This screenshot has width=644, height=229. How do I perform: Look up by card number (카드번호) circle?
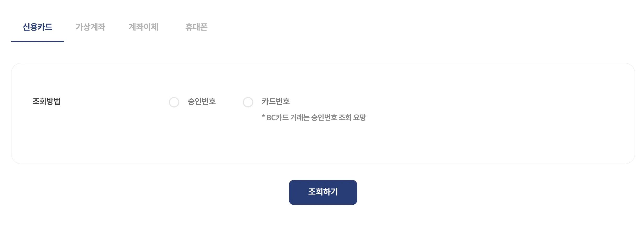click(248, 102)
